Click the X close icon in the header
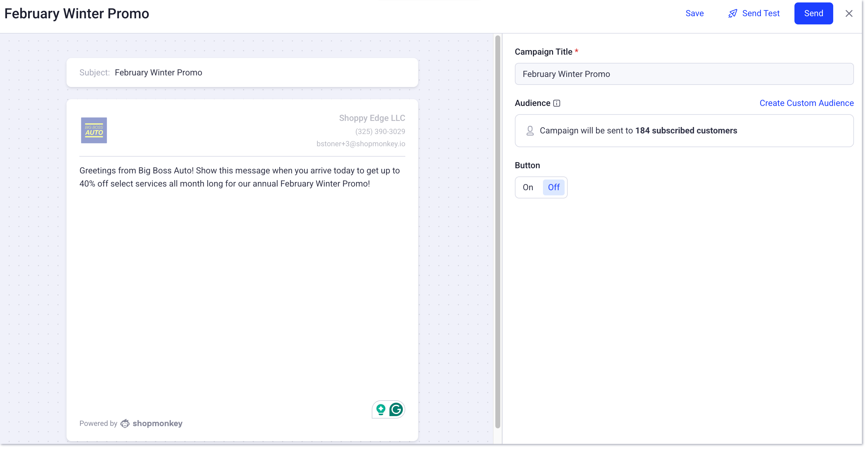868x450 pixels. click(x=849, y=13)
